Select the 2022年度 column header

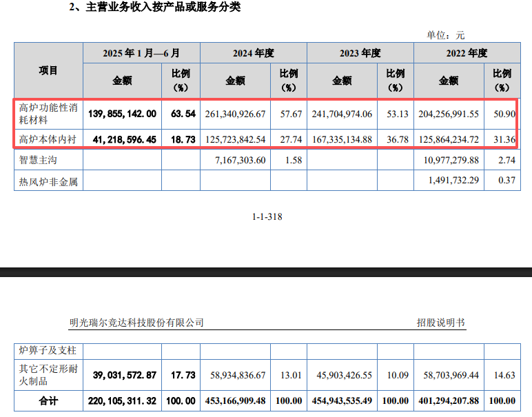467,53
